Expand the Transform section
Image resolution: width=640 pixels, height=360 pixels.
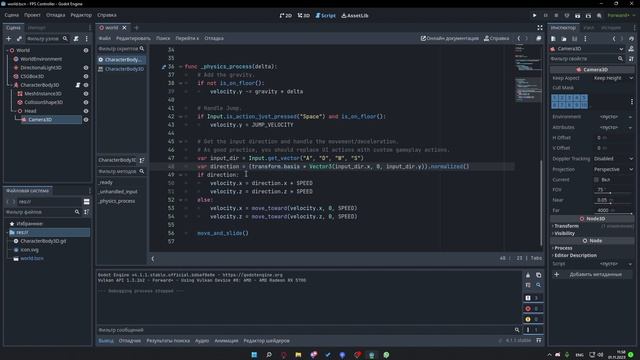(566, 226)
